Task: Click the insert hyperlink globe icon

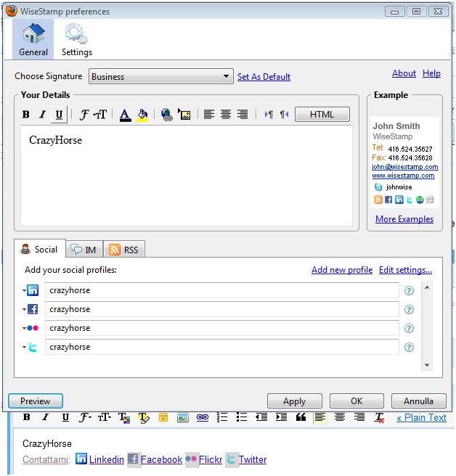Action: point(166,115)
